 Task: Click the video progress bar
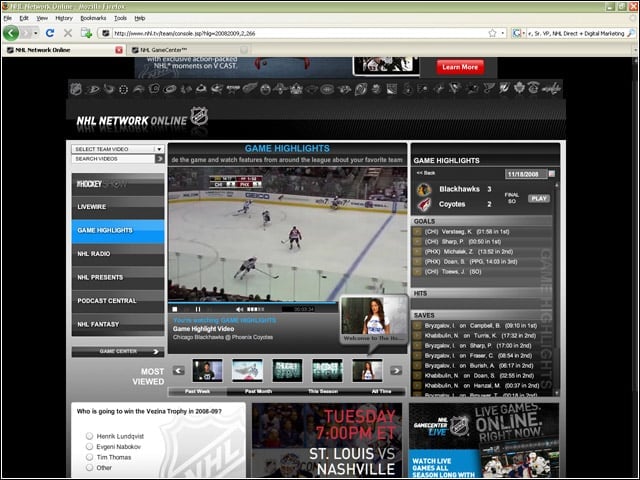pyautogui.click(x=253, y=303)
